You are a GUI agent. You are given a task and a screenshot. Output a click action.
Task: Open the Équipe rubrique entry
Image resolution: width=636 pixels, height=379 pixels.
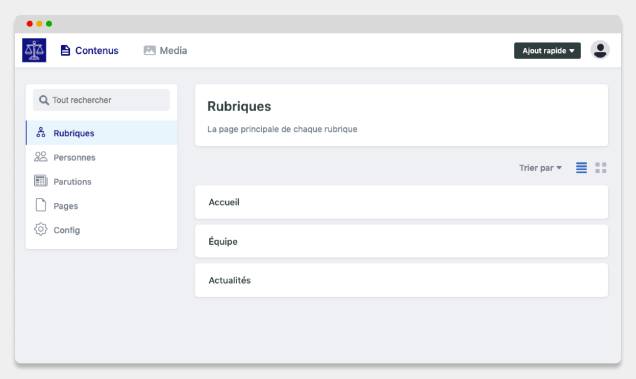[401, 241]
